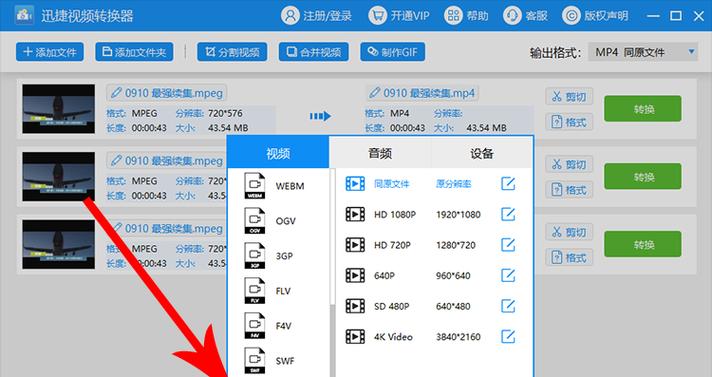Select the first video thumbnail
The image size is (712, 377).
coord(59,109)
